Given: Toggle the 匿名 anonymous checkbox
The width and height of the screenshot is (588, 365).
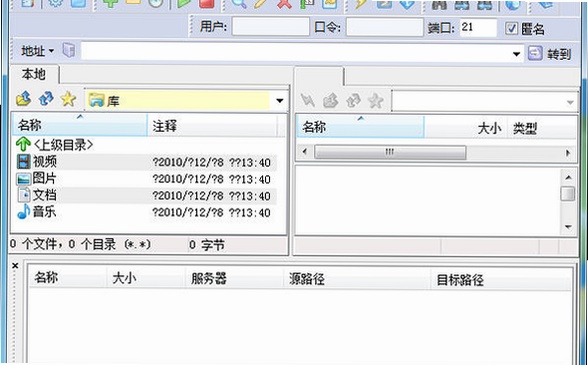Looking at the screenshot, I should (x=511, y=29).
